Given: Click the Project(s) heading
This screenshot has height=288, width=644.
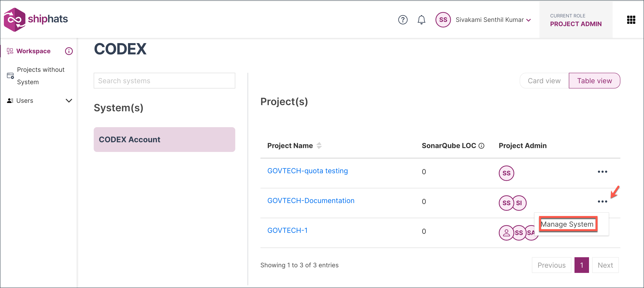Looking at the screenshot, I should point(284,101).
